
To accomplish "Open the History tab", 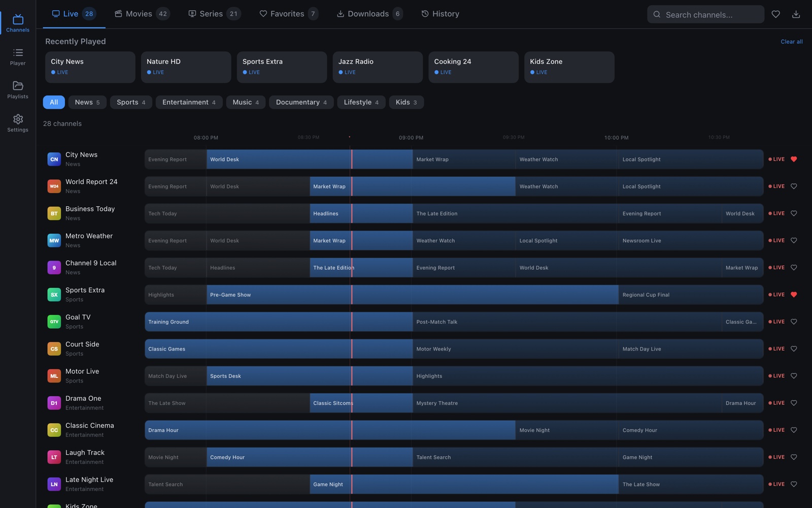I will 440,14.
